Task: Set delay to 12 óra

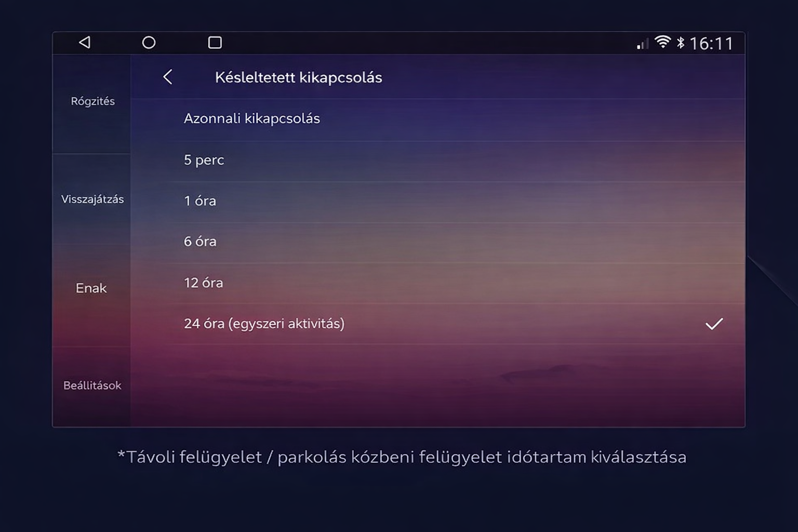Action: 203,283
